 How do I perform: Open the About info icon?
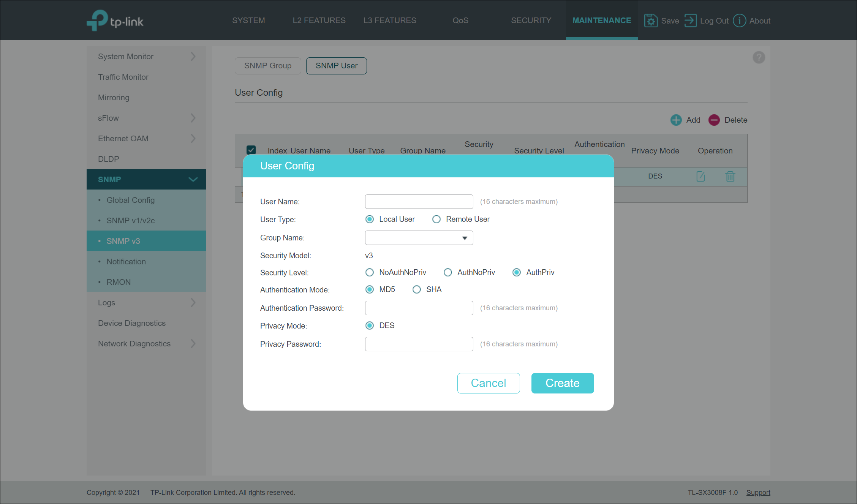739,21
